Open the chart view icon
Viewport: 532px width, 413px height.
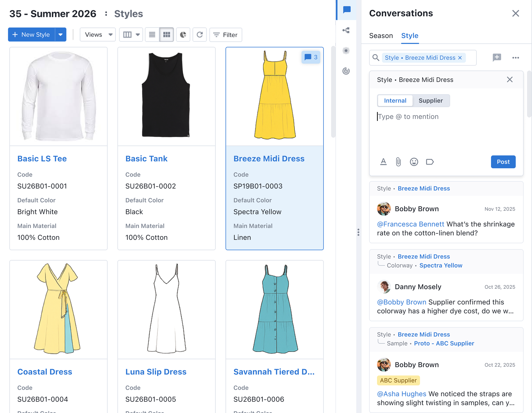click(x=183, y=35)
